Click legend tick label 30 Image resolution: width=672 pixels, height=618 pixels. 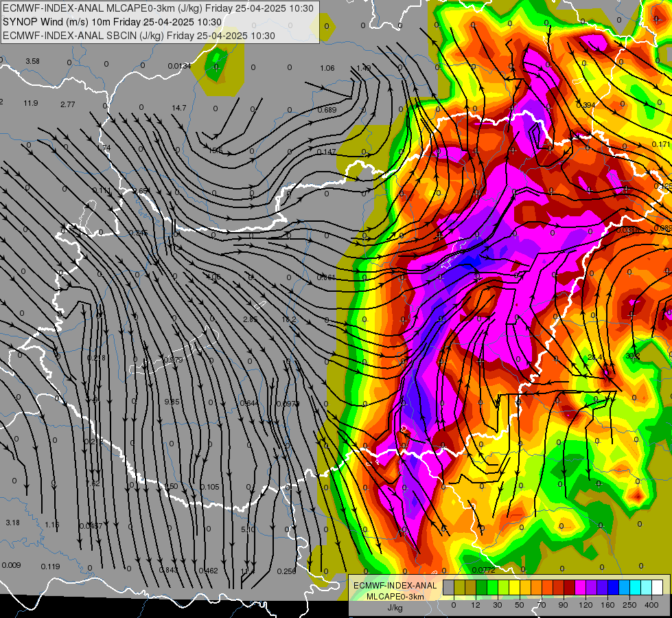[498, 605]
